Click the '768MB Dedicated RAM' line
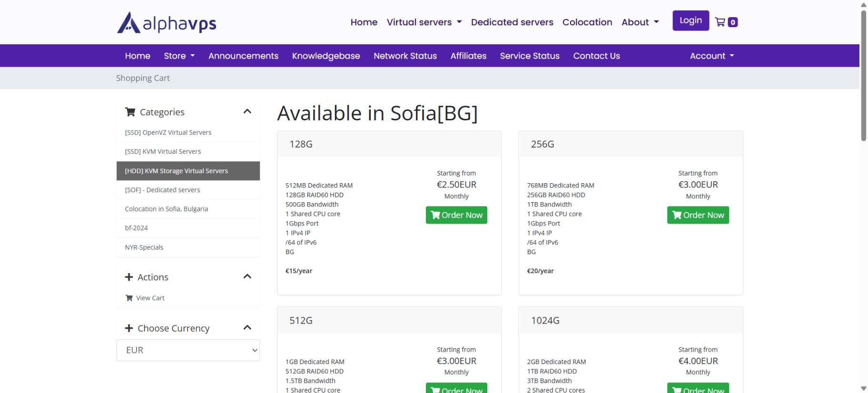 (x=561, y=186)
